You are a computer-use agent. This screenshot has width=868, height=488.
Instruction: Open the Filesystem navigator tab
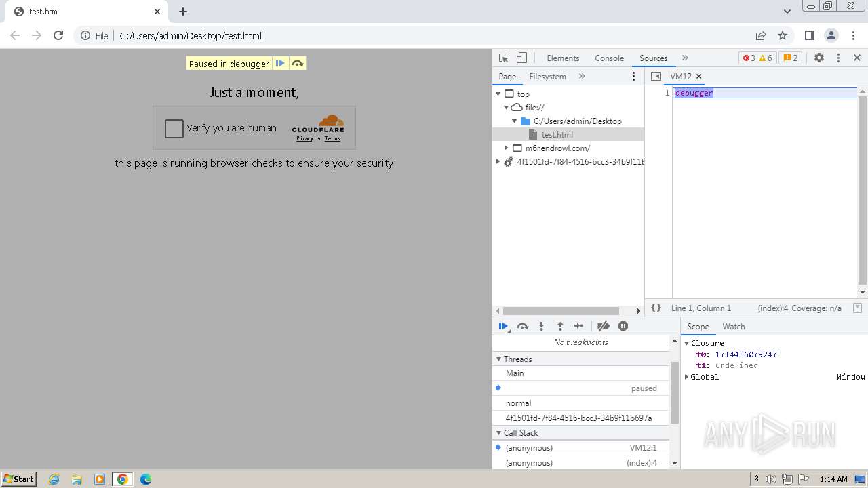coord(547,77)
